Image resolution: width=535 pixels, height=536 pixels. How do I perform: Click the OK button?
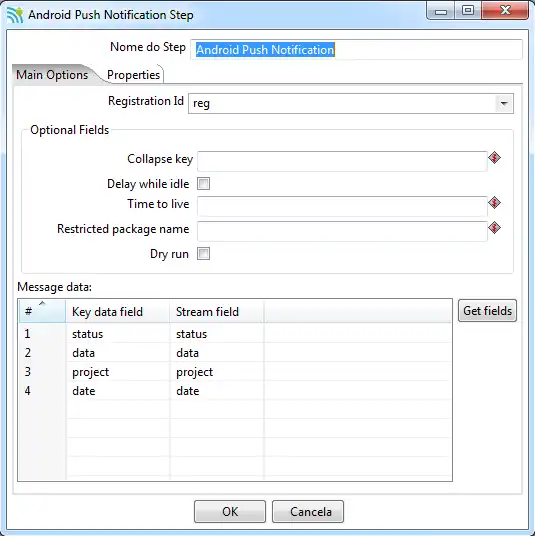coord(230,511)
